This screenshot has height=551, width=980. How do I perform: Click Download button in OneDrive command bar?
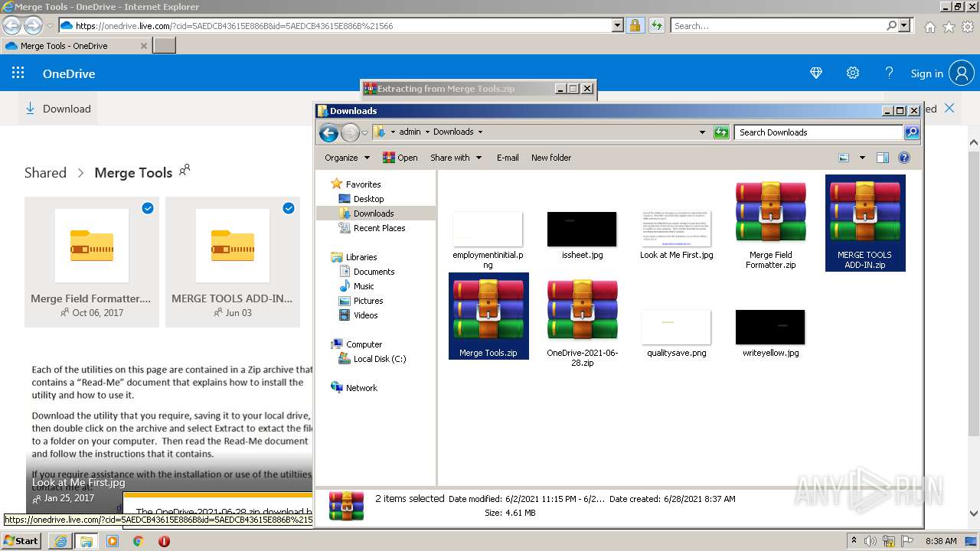click(58, 109)
